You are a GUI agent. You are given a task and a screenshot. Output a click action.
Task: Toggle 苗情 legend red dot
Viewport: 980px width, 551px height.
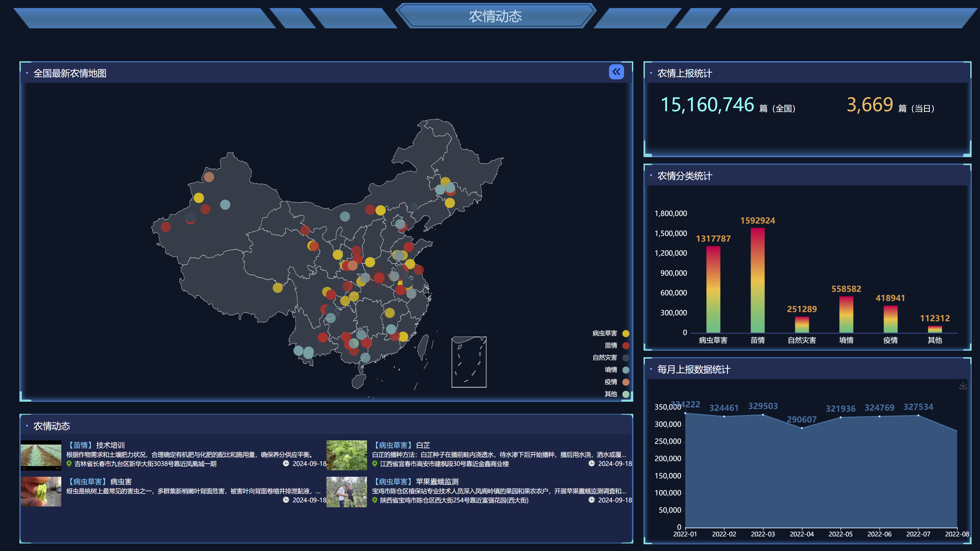click(625, 346)
